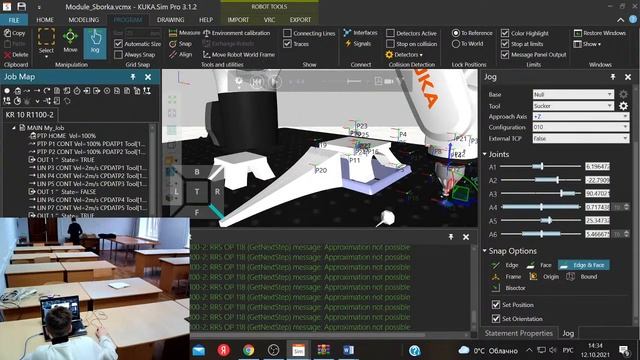Switch to the MODELING ribbon tab
640x360 pixels.
[x=83, y=20]
